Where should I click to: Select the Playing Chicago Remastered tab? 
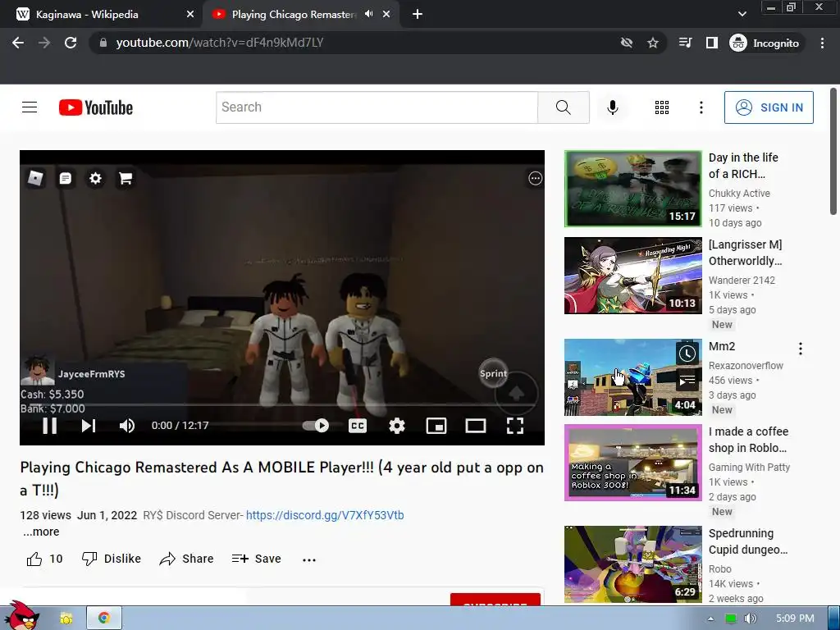(x=293, y=15)
